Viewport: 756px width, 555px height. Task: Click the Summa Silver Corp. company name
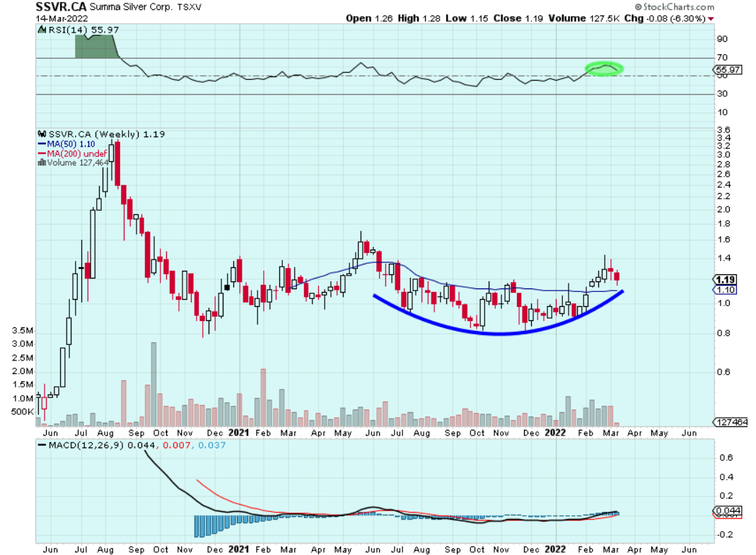click(131, 7)
